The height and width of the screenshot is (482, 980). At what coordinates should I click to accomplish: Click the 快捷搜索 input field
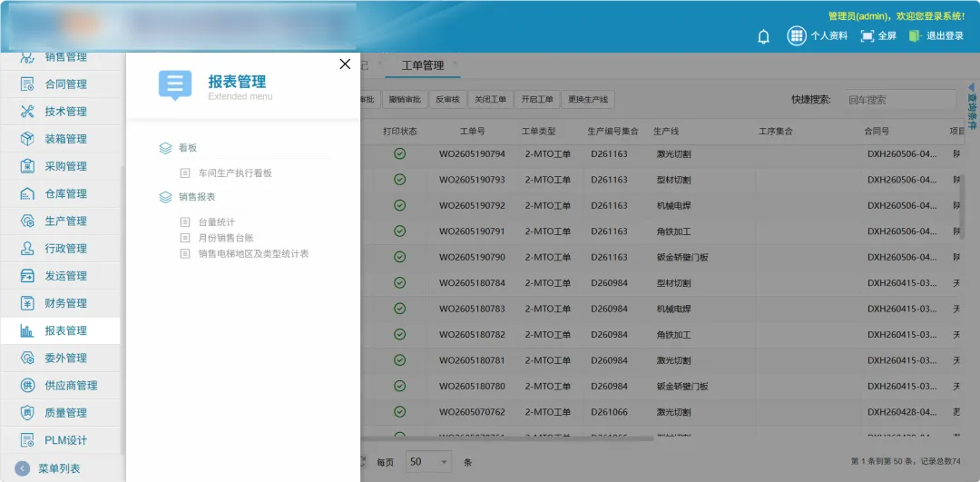point(899,100)
